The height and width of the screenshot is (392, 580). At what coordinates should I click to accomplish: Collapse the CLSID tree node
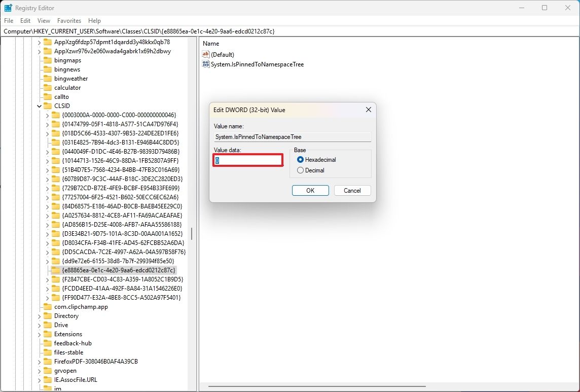pos(39,105)
